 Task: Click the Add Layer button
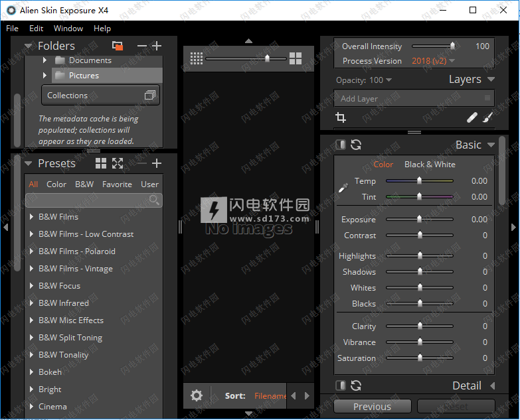click(x=414, y=98)
